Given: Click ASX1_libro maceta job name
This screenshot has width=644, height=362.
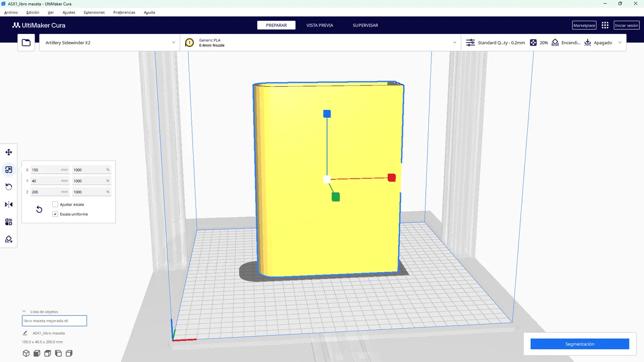Looking at the screenshot, I should [x=49, y=333].
